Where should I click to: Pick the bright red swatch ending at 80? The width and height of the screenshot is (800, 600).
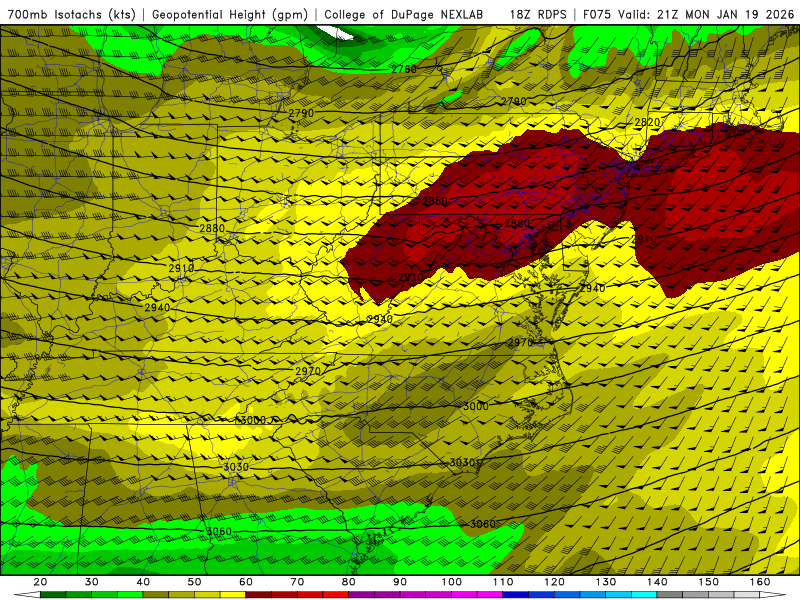pyautogui.click(x=336, y=594)
